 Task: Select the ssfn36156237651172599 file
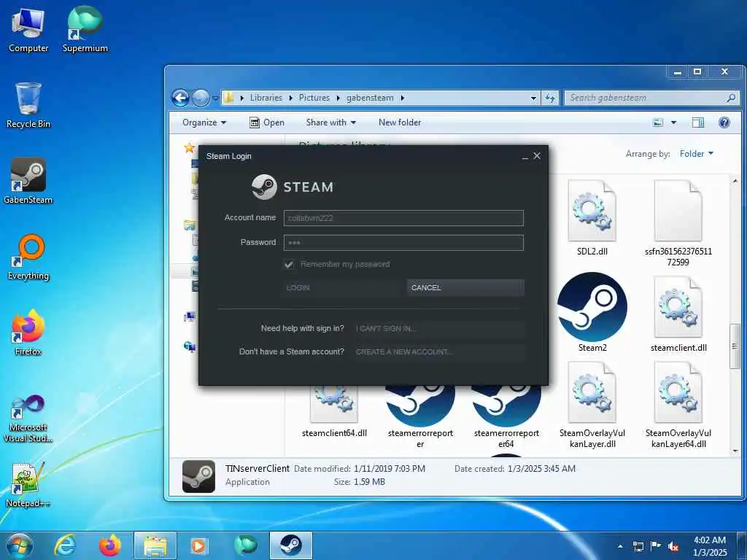pyautogui.click(x=678, y=223)
